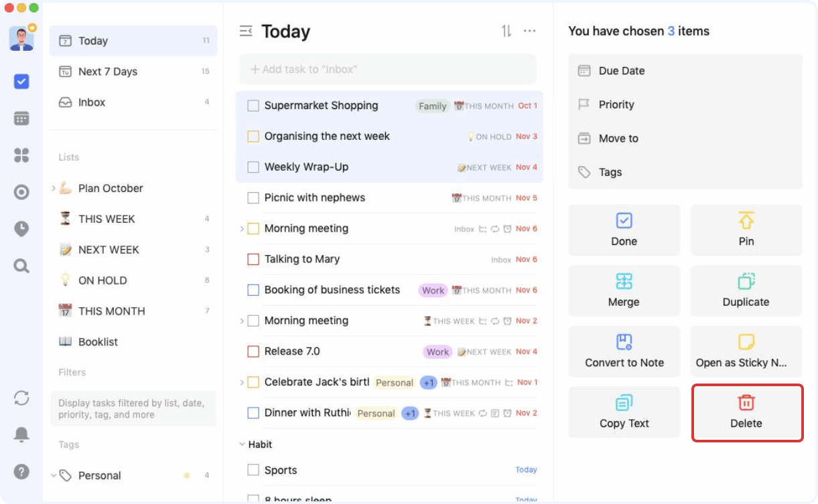Open Notifications via the bell icon
This screenshot has width=818, height=504.
point(21,434)
